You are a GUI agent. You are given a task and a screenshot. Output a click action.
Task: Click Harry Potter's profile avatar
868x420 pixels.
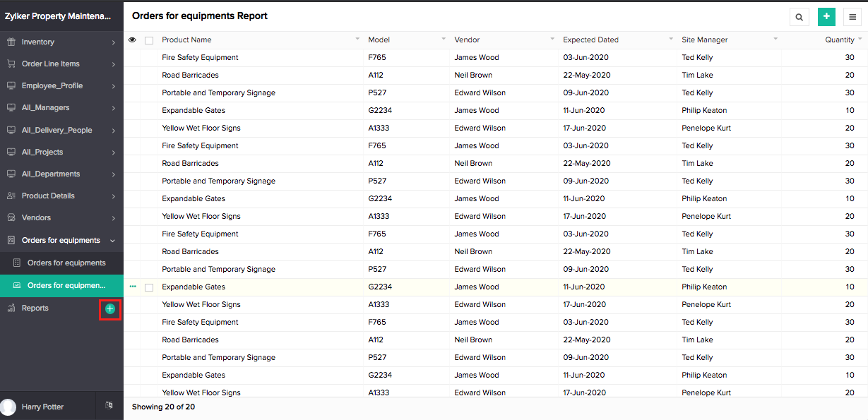click(8, 407)
